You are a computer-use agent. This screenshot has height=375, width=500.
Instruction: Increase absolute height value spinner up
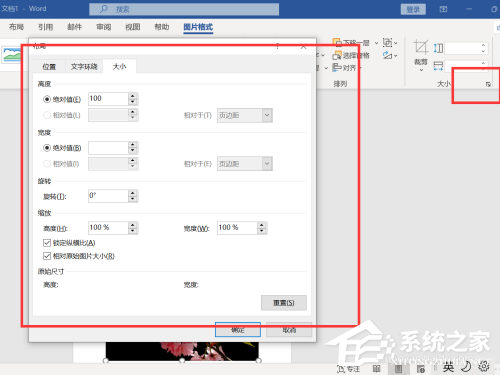pos(133,96)
